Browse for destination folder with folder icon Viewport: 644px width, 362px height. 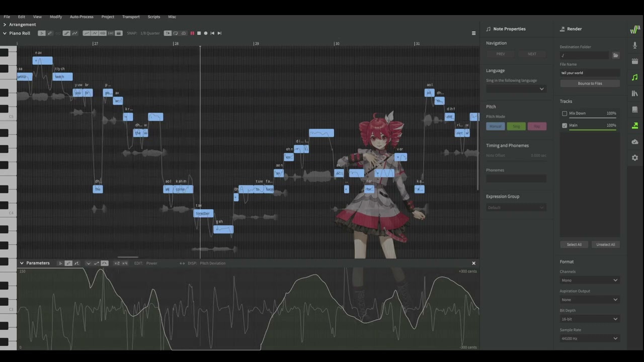pyautogui.click(x=615, y=55)
